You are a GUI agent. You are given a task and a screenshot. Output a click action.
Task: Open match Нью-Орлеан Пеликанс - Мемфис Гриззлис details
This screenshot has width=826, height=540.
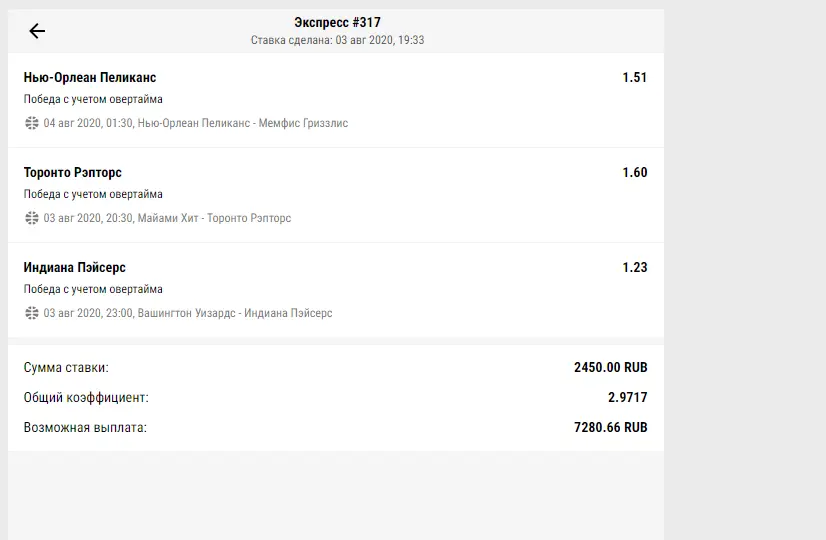tap(243, 123)
